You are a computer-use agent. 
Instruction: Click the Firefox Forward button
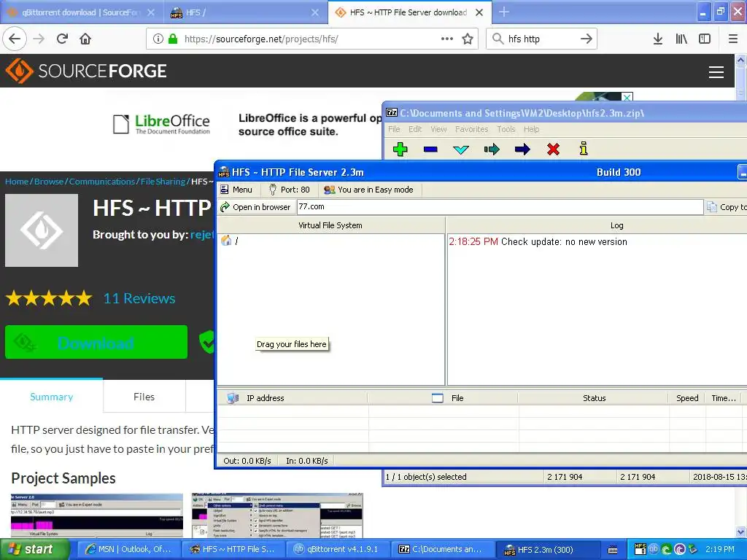pos(39,39)
